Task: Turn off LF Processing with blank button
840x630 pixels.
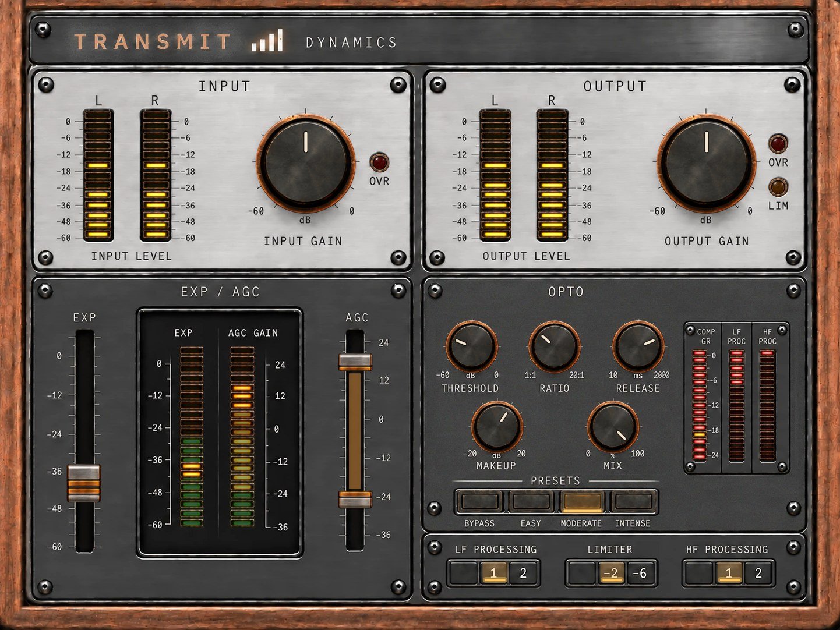Action: pos(464,573)
